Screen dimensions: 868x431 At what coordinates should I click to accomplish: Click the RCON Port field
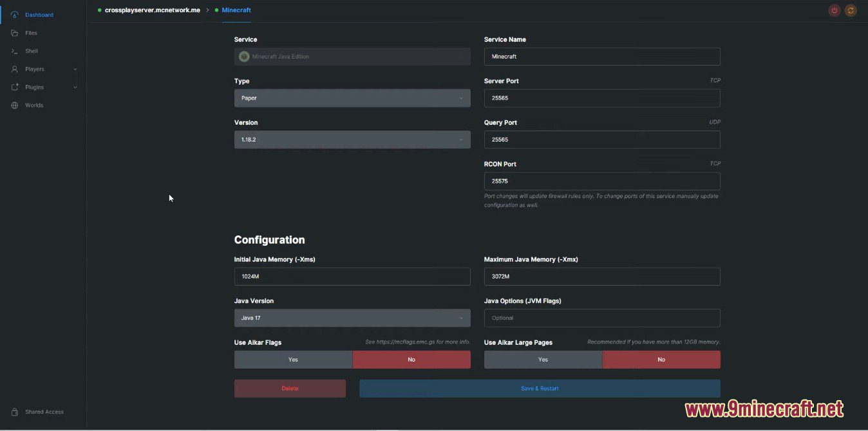point(602,181)
